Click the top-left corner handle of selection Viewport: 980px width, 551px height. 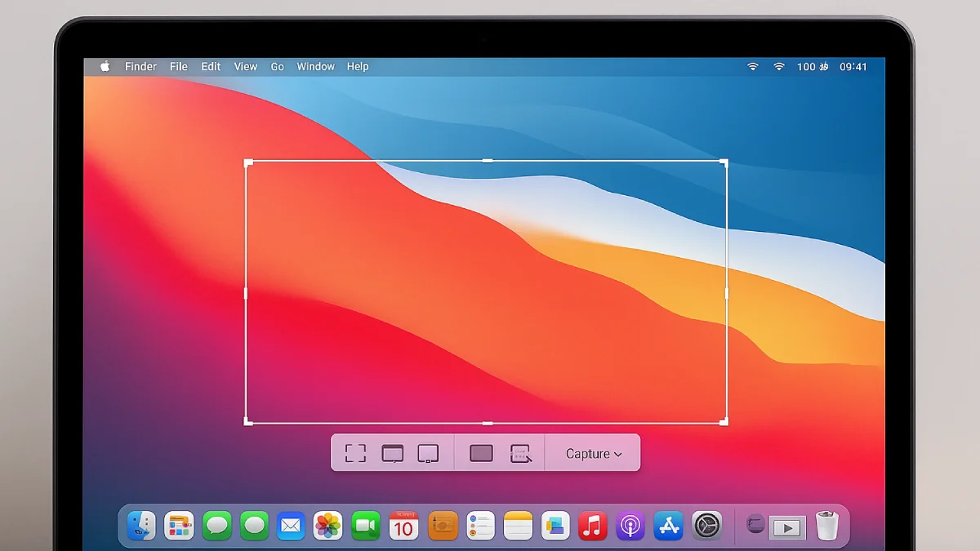[248, 163]
